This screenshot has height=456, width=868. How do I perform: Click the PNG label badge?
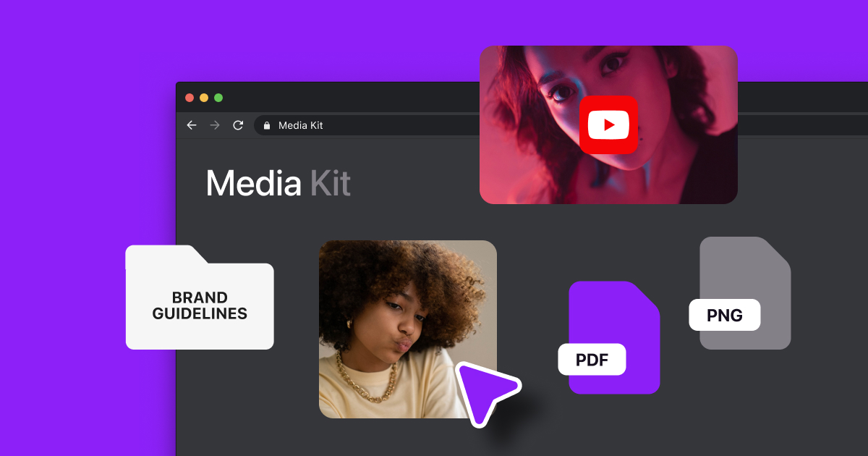pyautogui.click(x=724, y=315)
